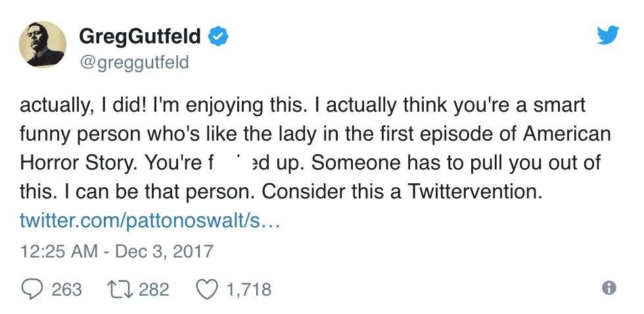Click the reply speech bubble icon
644x314 pixels.
(32, 289)
